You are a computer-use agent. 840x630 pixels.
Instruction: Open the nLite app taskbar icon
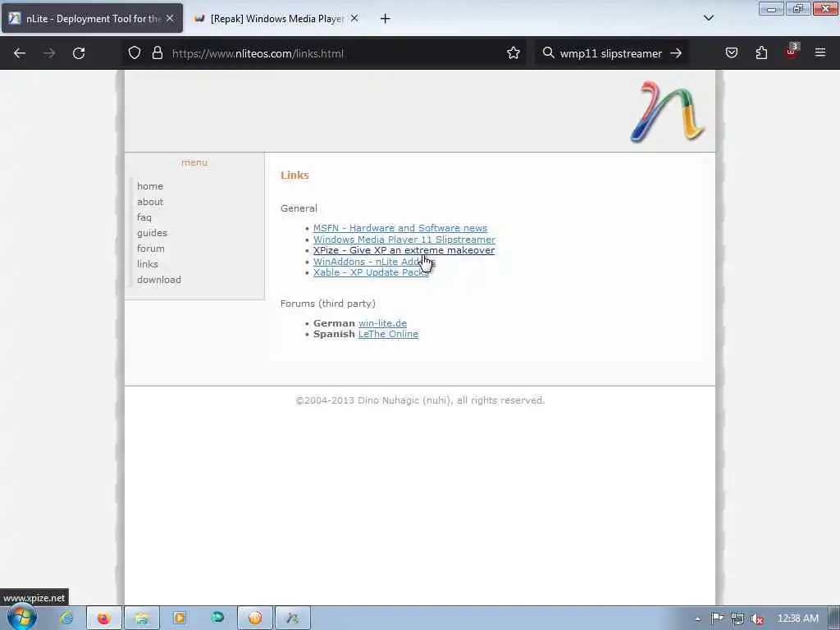click(x=293, y=619)
